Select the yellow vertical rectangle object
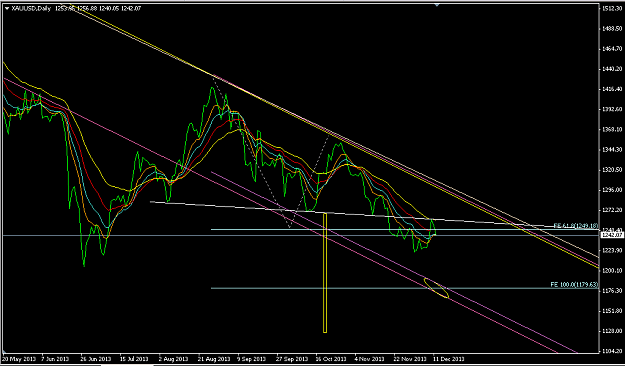 (325, 273)
